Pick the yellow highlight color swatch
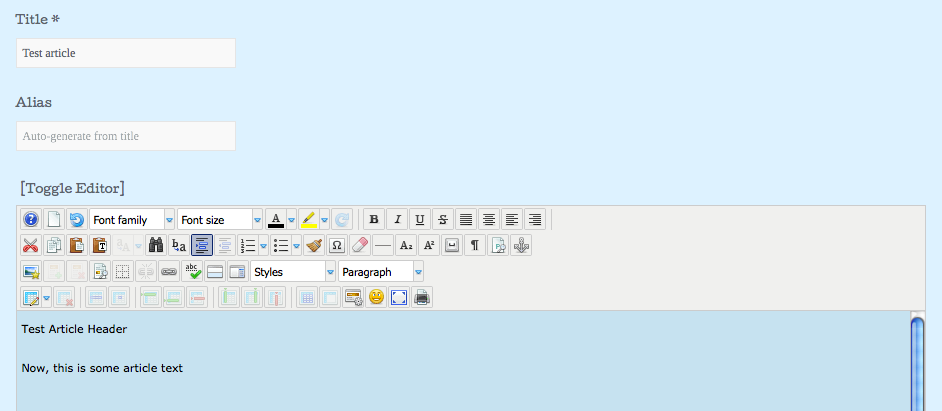 click(309, 219)
